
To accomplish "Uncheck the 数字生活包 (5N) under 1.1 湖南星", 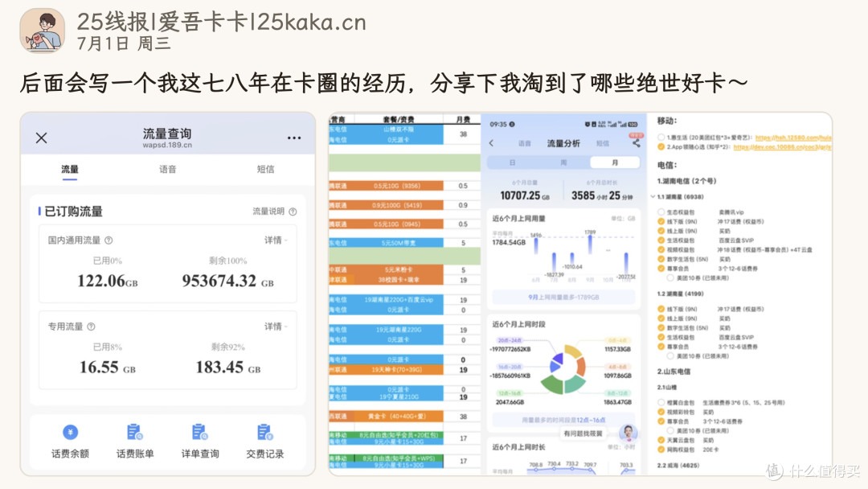I will coord(661,259).
